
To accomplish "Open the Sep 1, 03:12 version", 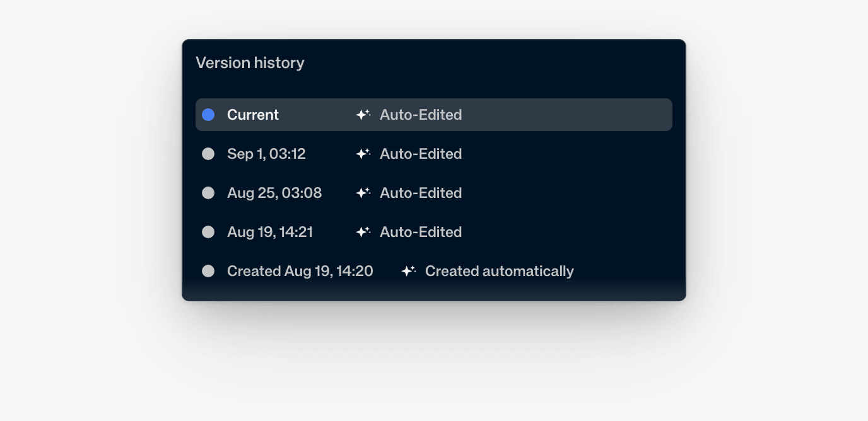I will (x=266, y=154).
